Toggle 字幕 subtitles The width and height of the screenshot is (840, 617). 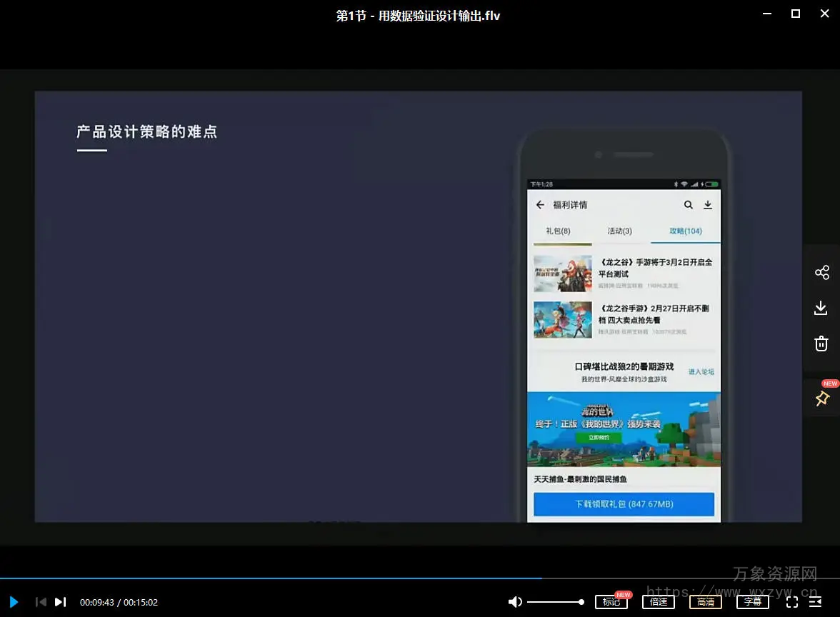[753, 602]
